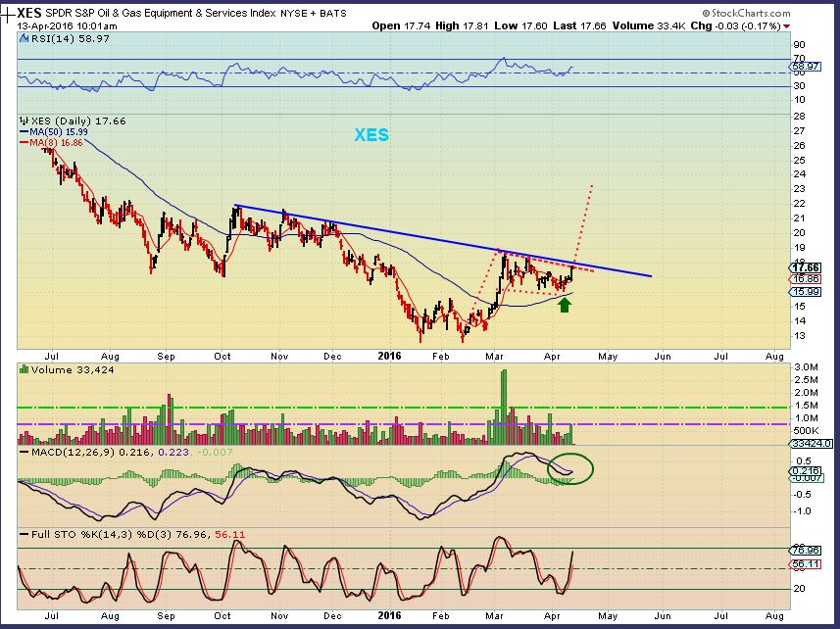Click the 28 price axis label
The width and height of the screenshot is (840, 629).
click(799, 117)
